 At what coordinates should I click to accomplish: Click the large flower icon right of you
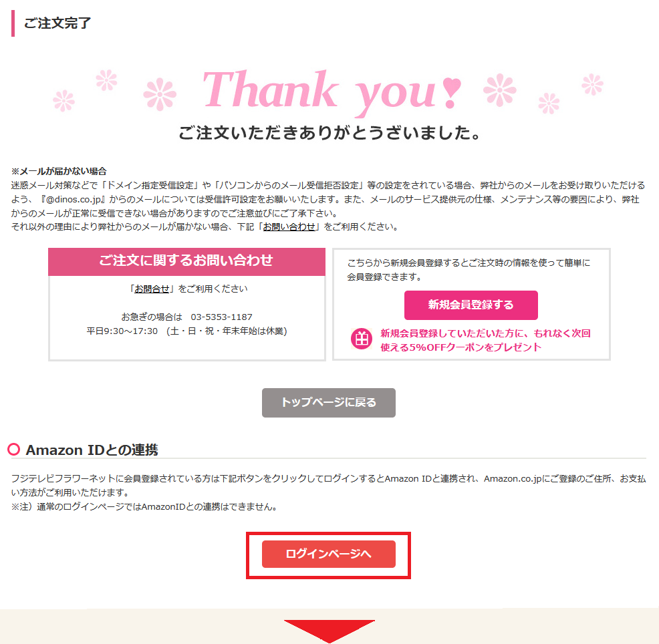[500, 90]
